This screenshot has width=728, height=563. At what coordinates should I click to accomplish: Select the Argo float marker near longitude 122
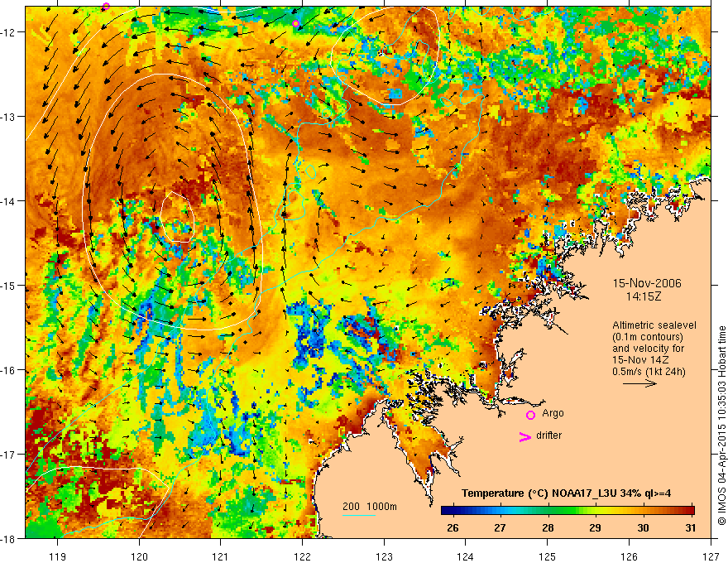click(x=296, y=24)
